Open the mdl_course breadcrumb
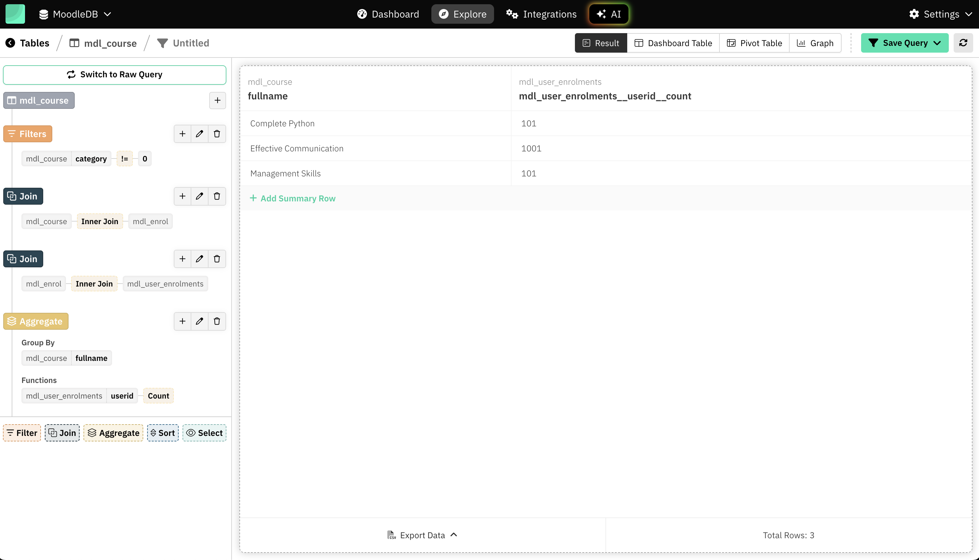 (103, 43)
